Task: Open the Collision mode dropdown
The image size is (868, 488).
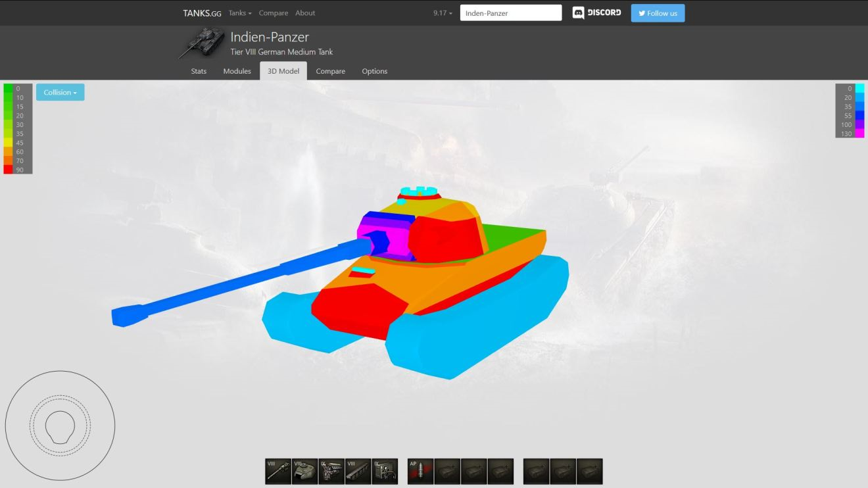Action: pos(60,93)
